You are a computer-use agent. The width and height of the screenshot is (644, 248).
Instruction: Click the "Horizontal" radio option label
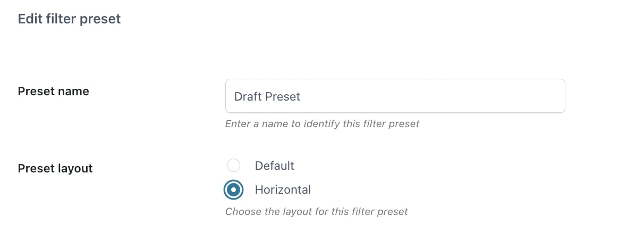point(283,189)
